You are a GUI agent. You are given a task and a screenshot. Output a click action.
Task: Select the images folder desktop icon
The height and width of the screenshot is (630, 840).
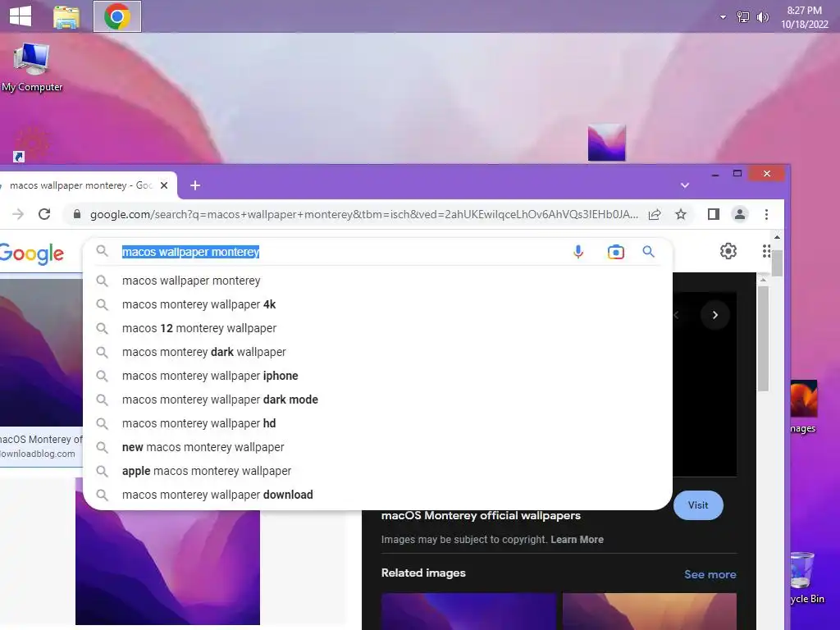[x=804, y=406]
